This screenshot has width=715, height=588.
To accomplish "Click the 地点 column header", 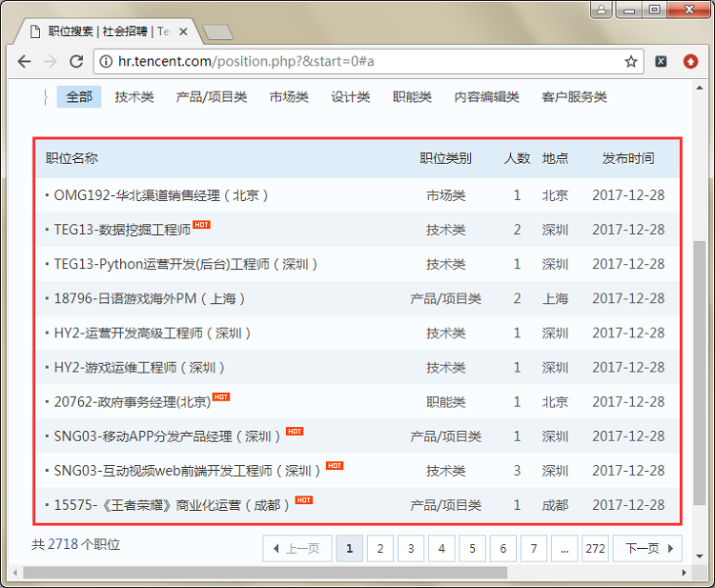I will pyautogui.click(x=555, y=158).
